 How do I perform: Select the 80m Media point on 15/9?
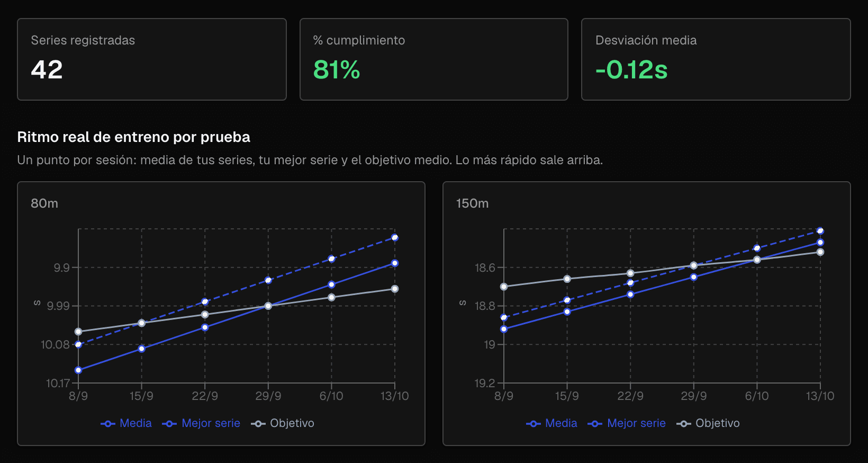coord(141,349)
